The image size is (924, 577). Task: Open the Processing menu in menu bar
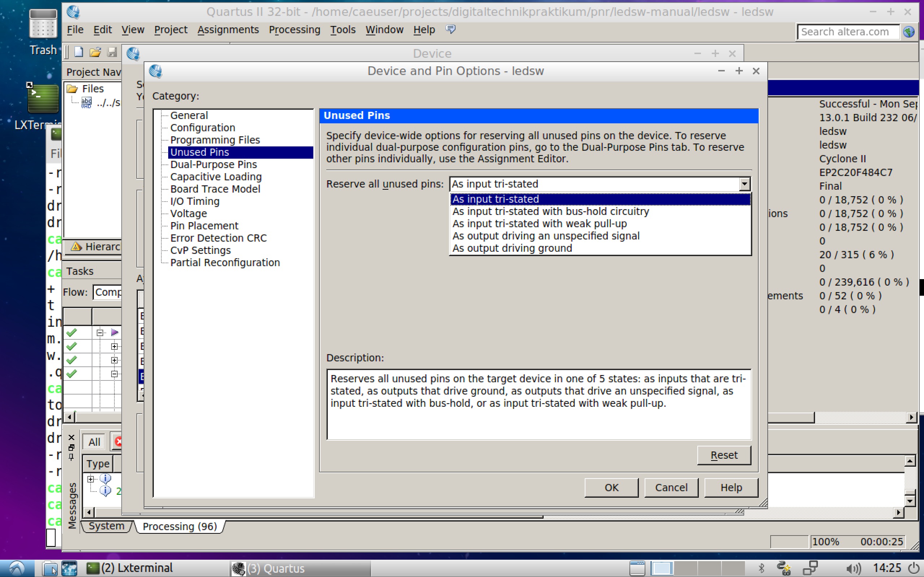point(294,29)
